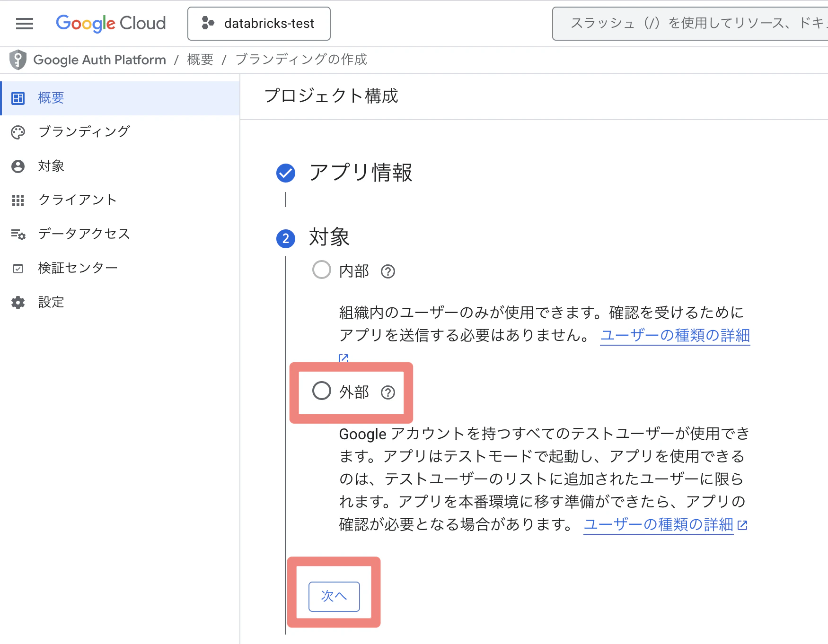Open 設定 in the sidebar
Image resolution: width=828 pixels, height=644 pixels.
pyautogui.click(x=120, y=302)
